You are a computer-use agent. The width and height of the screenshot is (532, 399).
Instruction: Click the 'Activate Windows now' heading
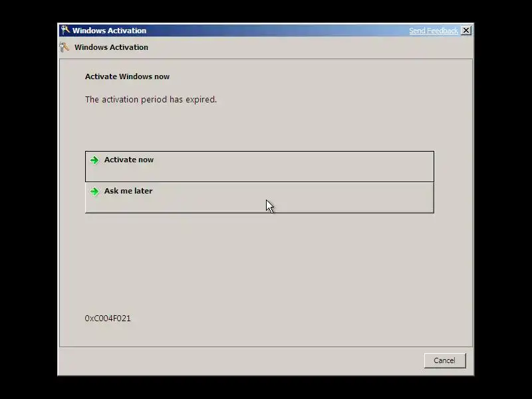click(x=127, y=76)
